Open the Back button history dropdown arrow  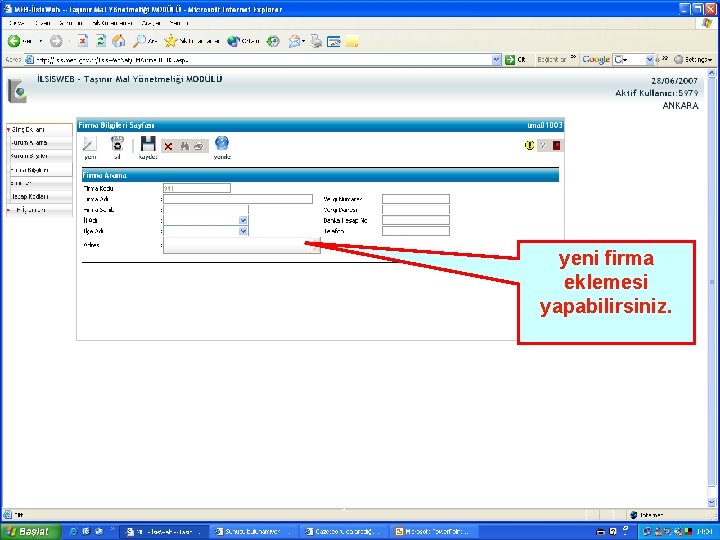40,41
